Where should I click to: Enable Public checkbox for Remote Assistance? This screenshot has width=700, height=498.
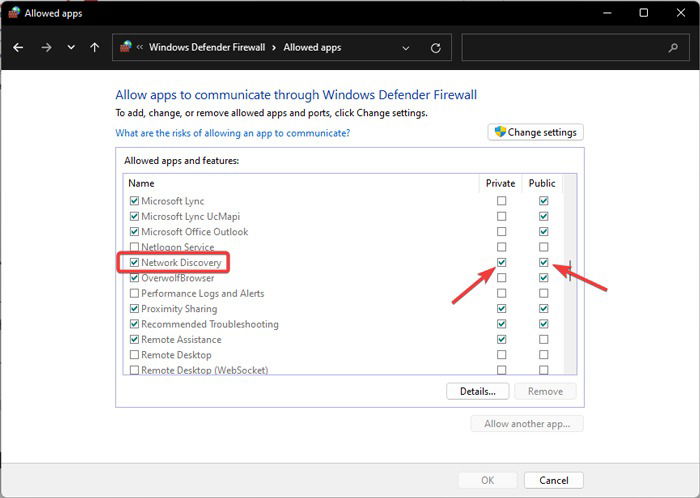pyautogui.click(x=543, y=339)
